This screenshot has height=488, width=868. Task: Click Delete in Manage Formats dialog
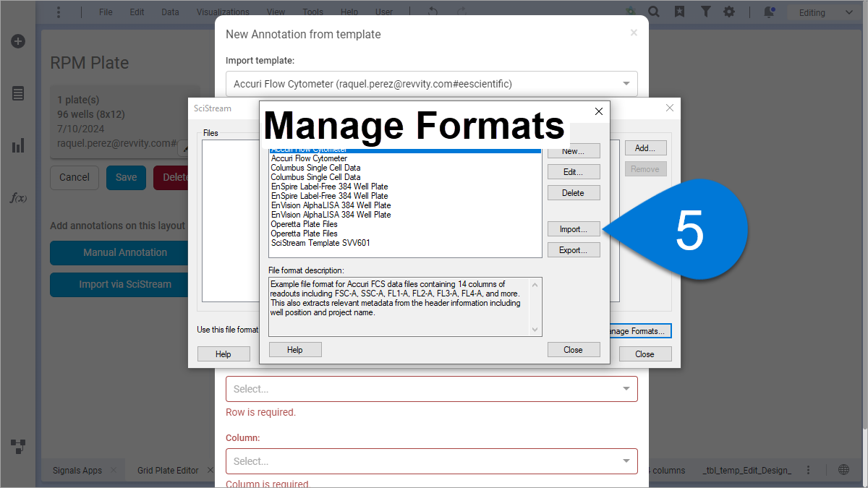pos(574,193)
